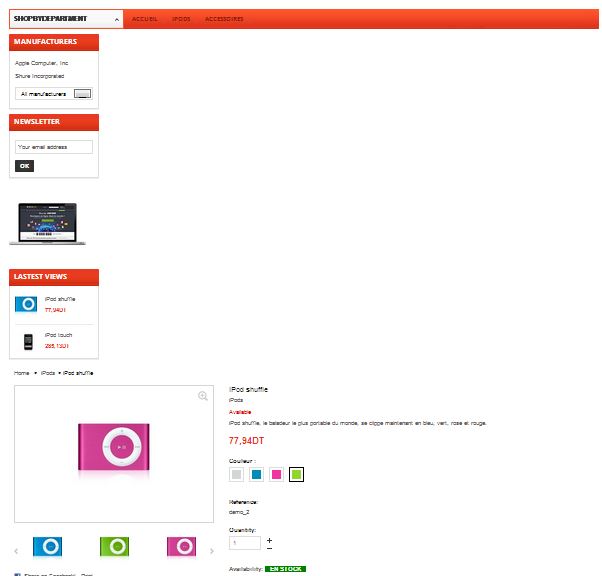
Task: Open the Accessoires menu item
Action: point(224,19)
